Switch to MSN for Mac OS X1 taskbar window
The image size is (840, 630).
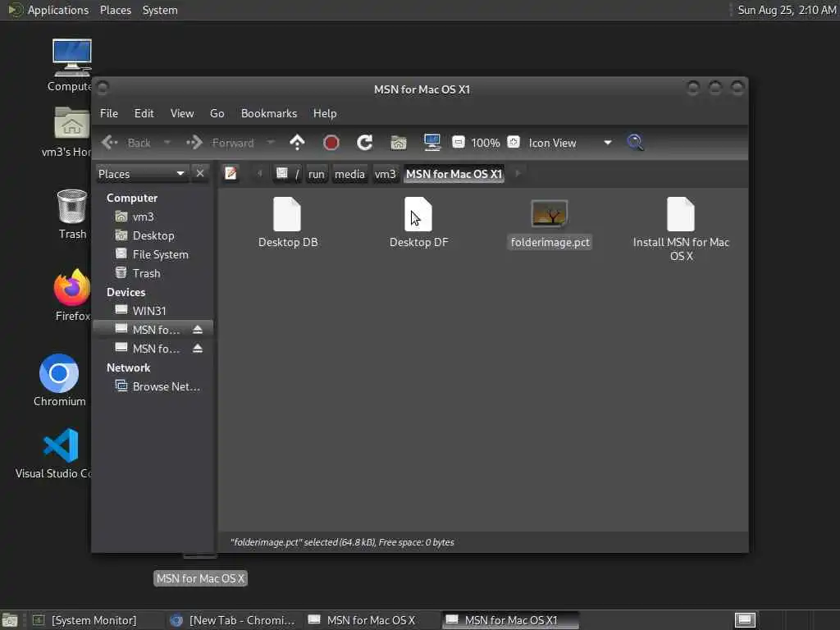pyautogui.click(x=510, y=620)
